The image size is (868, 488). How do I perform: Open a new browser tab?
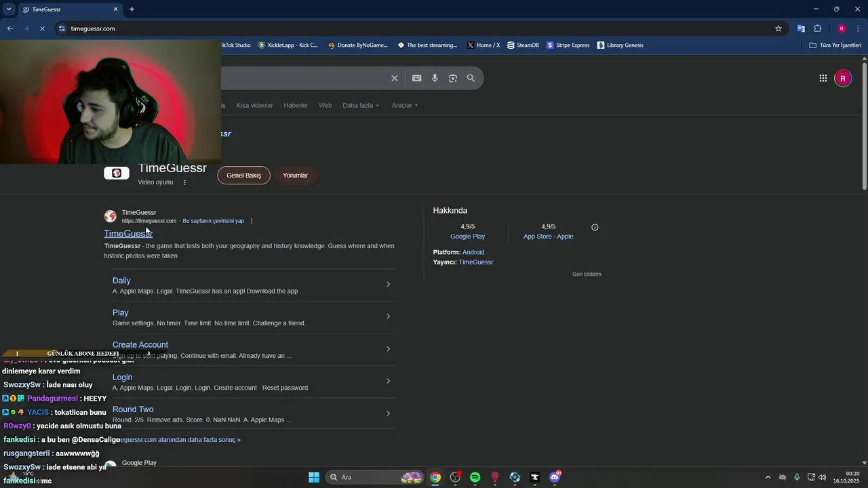pyautogui.click(x=132, y=9)
